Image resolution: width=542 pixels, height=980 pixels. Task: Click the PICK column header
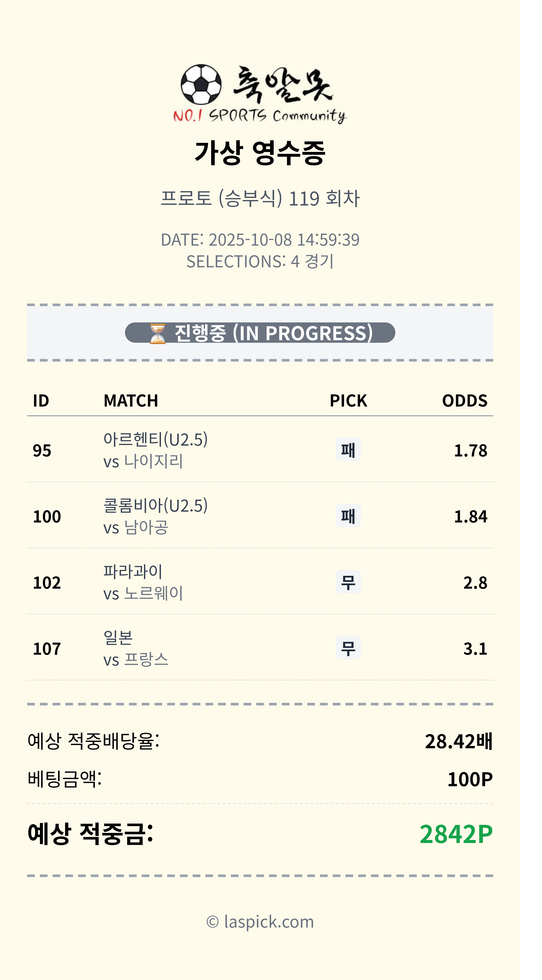click(x=348, y=401)
